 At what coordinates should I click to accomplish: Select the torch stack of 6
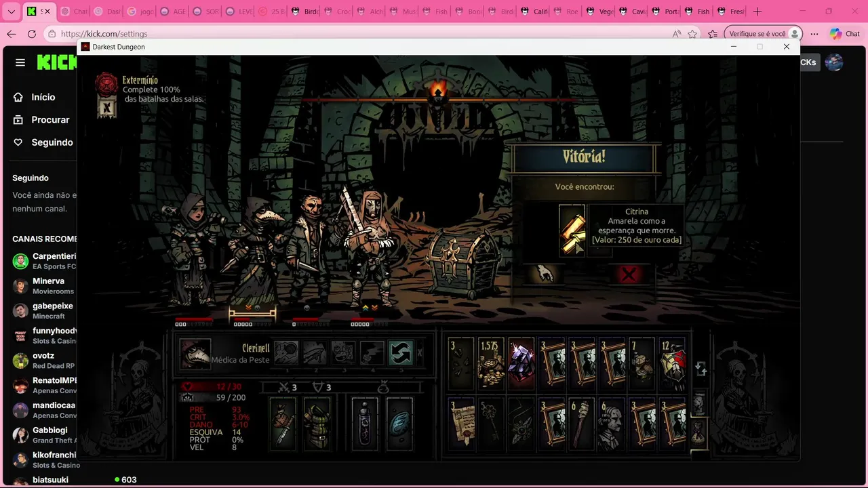click(582, 424)
